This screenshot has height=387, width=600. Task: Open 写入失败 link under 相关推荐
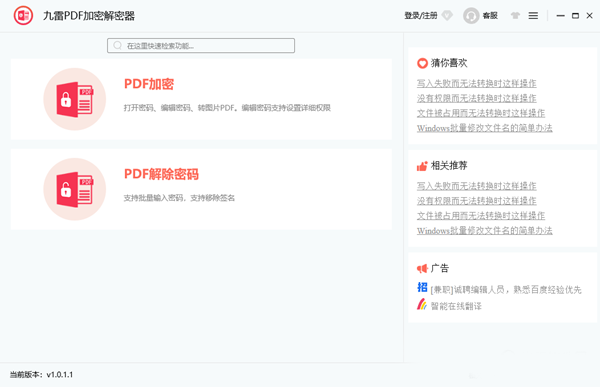click(476, 186)
